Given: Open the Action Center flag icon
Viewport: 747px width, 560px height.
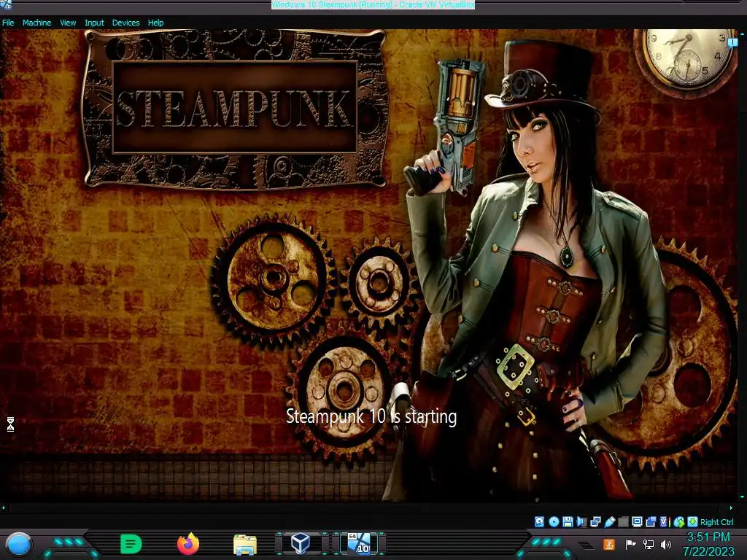Looking at the screenshot, I should pos(630,544).
